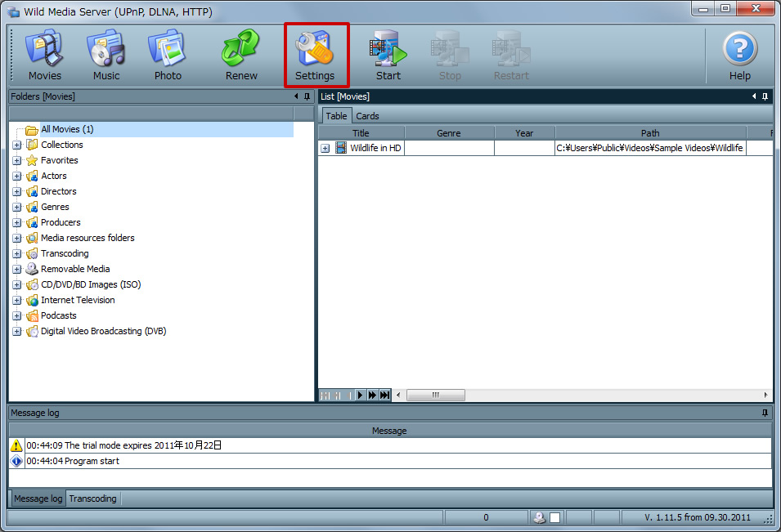This screenshot has height=532, width=781.
Task: Click the info icon of Program start
Action: 16,461
